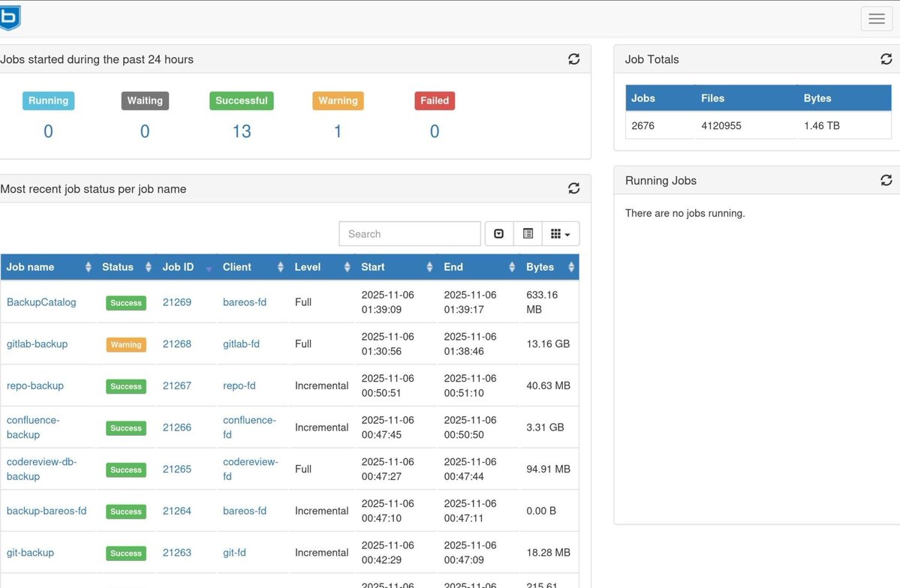Image resolution: width=900 pixels, height=588 pixels.
Task: Click the Warning status badge for gitlab-backup
Action: [125, 344]
